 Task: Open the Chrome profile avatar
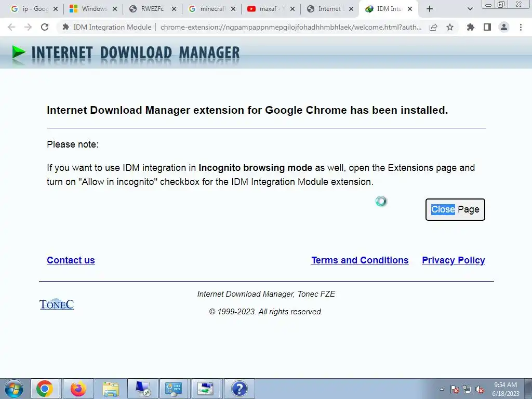point(504,27)
